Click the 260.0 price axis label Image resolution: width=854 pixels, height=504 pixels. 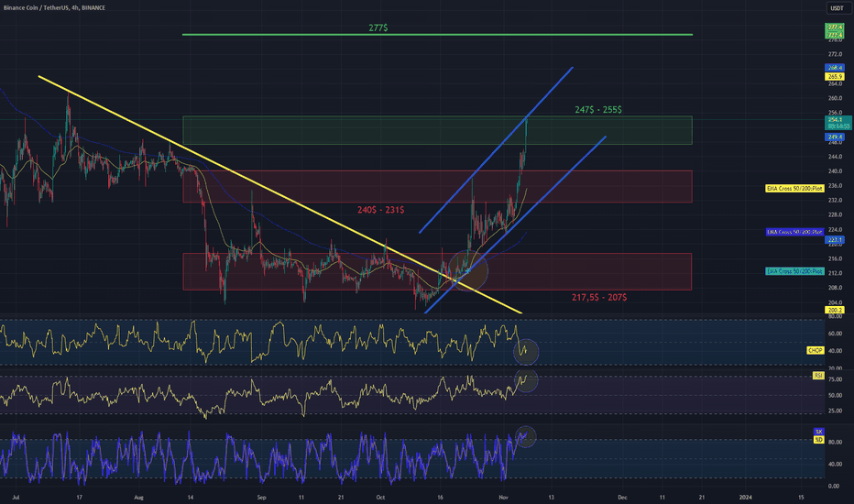[835, 99]
